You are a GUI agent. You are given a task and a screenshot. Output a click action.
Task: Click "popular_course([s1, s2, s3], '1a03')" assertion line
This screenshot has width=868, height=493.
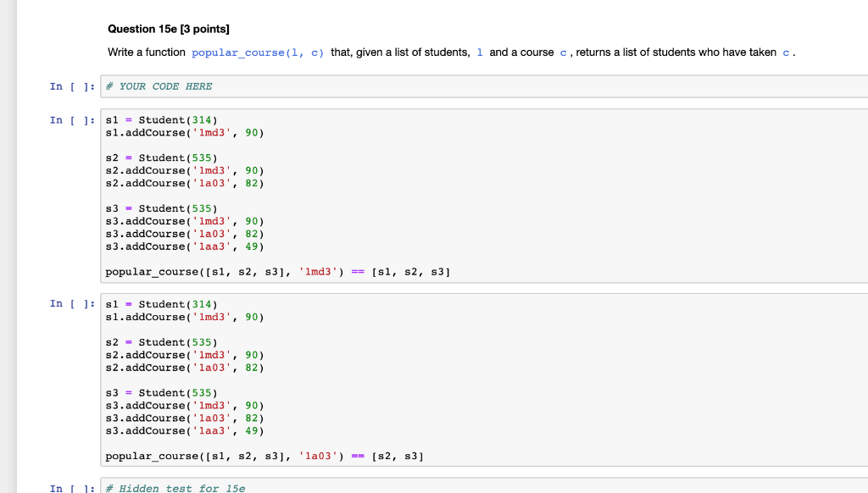pyautogui.click(x=264, y=457)
